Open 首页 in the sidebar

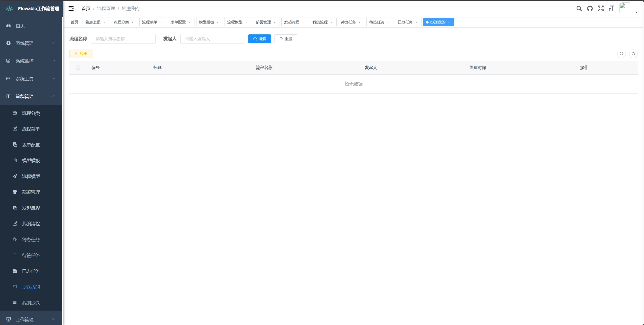31,26
